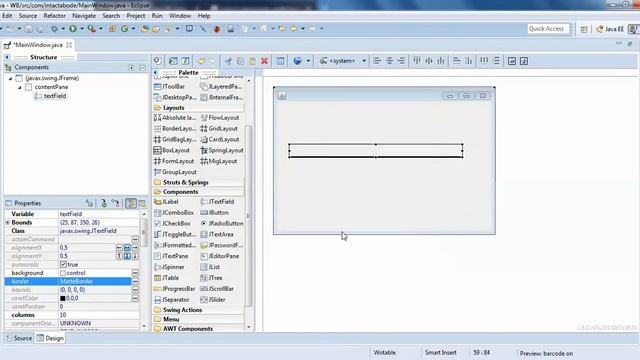Select GridBagLayout in the palette
The height and width of the screenshot is (360, 640).
pos(175,140)
